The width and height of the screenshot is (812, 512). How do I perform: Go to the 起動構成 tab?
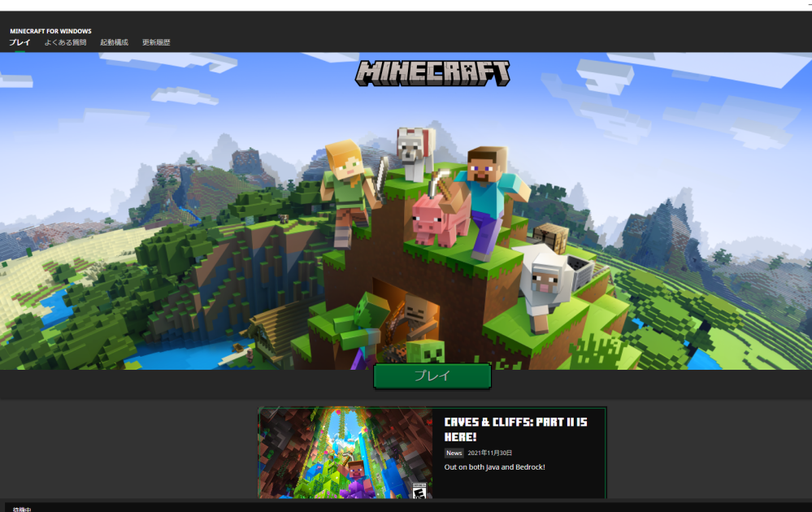coord(114,42)
